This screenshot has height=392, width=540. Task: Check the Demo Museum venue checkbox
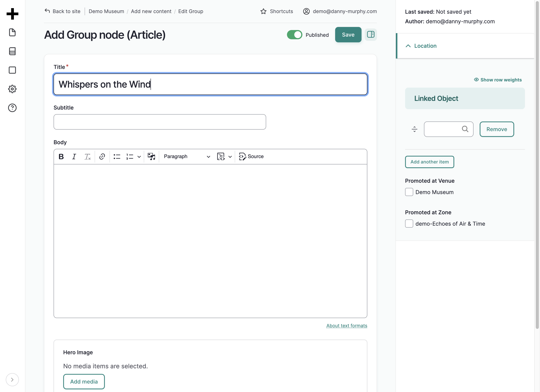409,192
